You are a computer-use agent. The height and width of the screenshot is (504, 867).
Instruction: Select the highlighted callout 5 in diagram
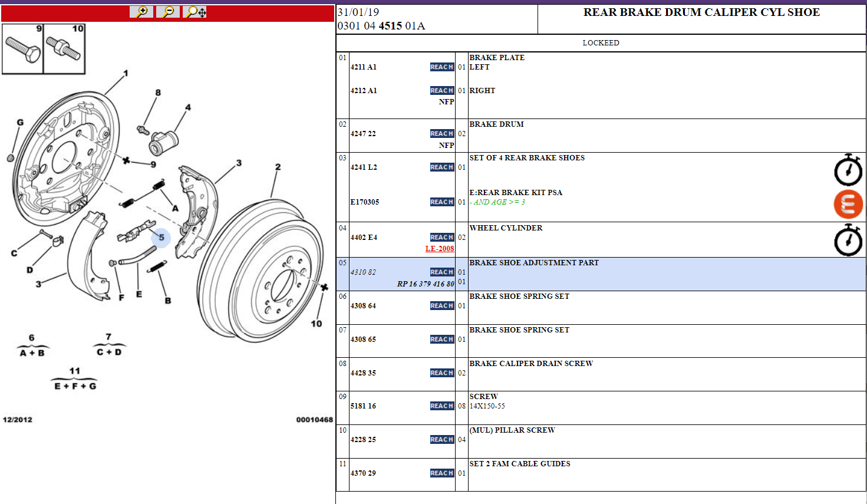(x=161, y=238)
